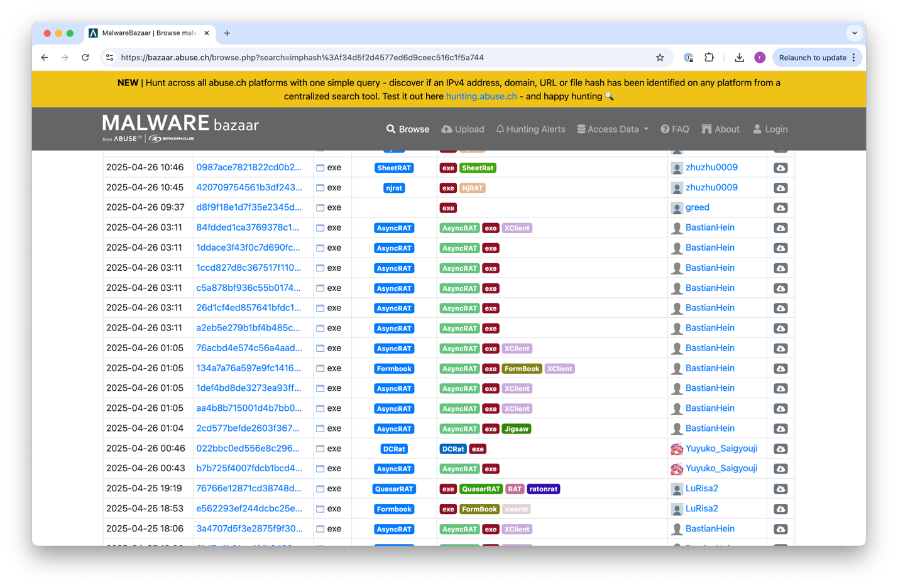Image resolution: width=898 pixels, height=588 pixels.
Task: Download the sample in the 3a4707d5f3e2875f9f30 row
Action: tap(780, 529)
